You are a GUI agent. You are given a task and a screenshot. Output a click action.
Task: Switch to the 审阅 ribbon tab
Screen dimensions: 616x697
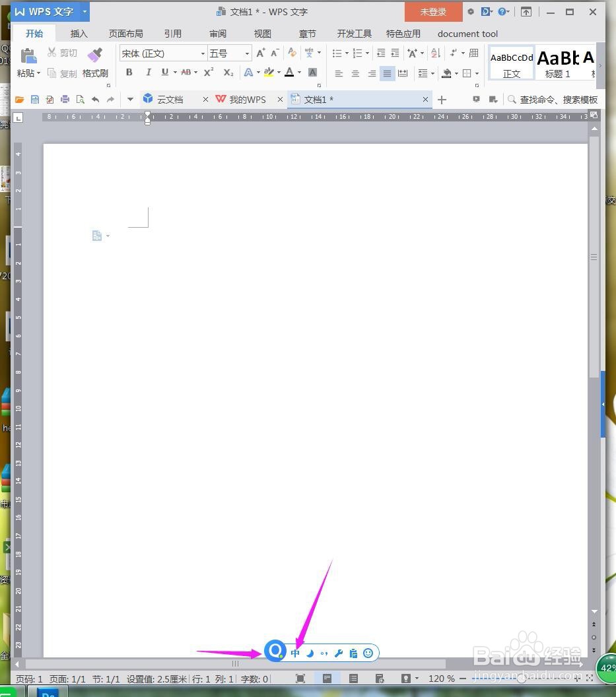pyautogui.click(x=218, y=34)
